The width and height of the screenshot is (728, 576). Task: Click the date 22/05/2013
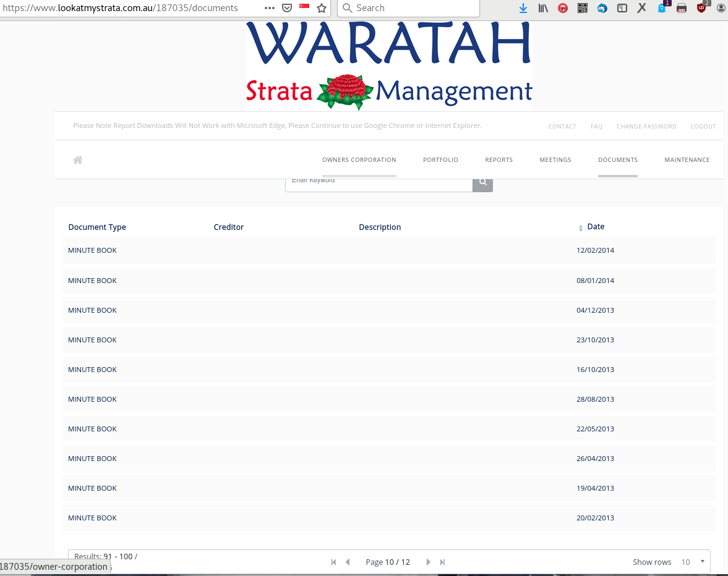595,429
